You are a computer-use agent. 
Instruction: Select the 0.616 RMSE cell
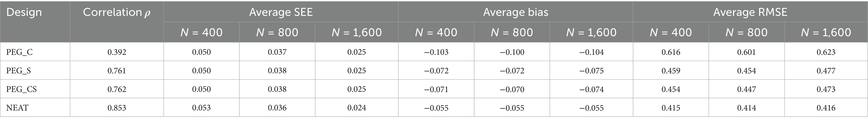[x=671, y=52]
